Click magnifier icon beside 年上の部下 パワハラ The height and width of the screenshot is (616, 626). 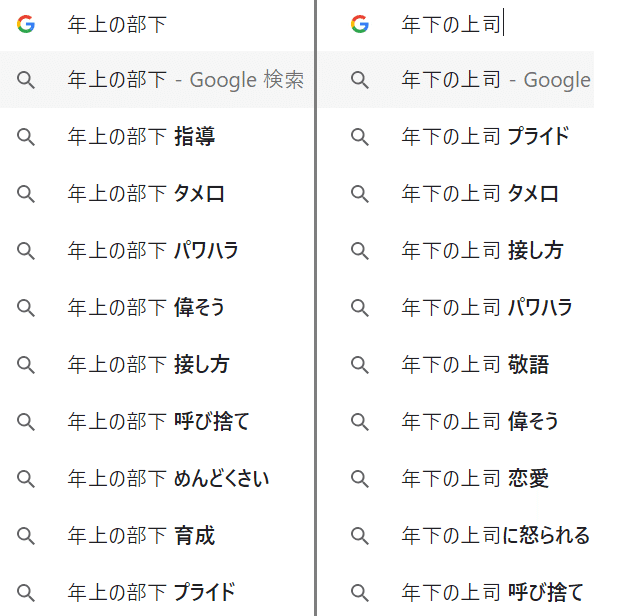click(x=26, y=251)
